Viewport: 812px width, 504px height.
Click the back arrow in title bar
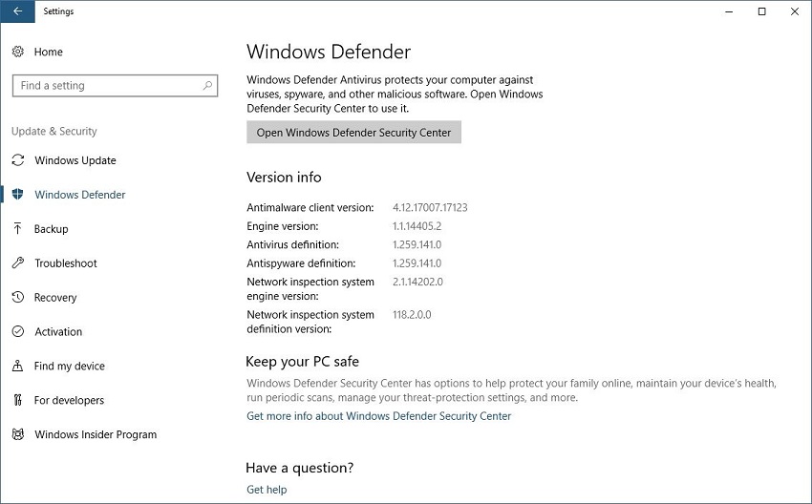[x=17, y=11]
